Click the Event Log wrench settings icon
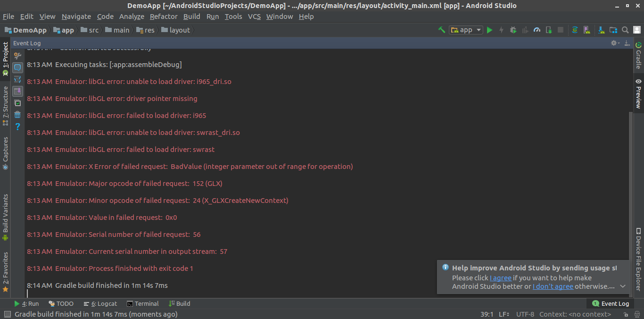Image resolution: width=644 pixels, height=319 pixels. (x=17, y=56)
